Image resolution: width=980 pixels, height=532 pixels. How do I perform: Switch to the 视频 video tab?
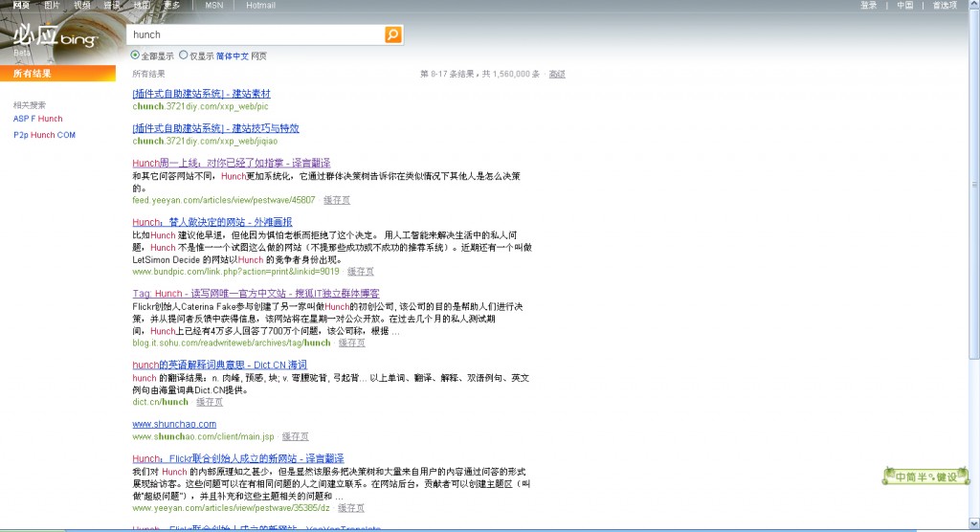(x=82, y=5)
